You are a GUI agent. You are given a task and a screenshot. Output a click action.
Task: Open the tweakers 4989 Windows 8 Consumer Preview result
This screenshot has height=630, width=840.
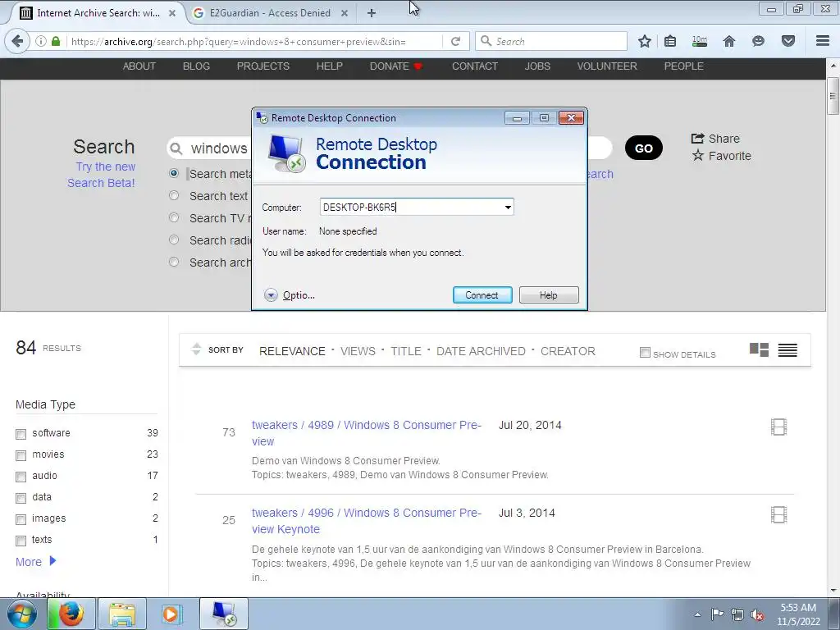(x=367, y=433)
